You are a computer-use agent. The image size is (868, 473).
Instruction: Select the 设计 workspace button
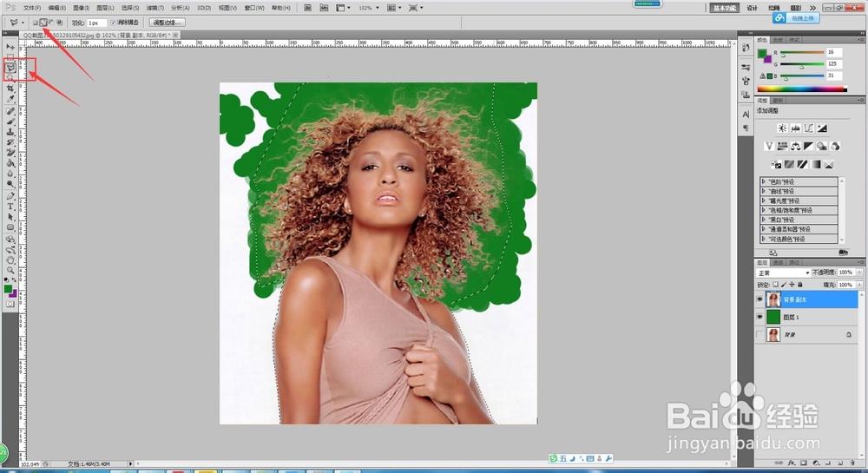(752, 8)
